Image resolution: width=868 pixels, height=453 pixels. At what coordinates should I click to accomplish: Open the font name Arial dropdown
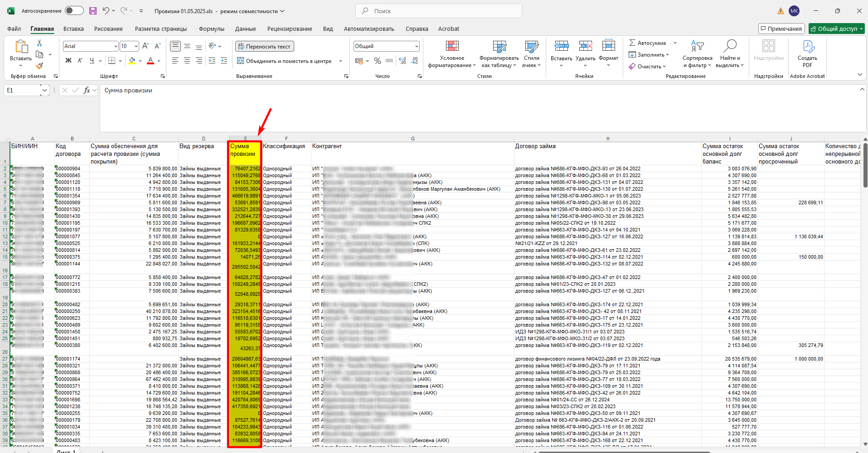[116, 46]
